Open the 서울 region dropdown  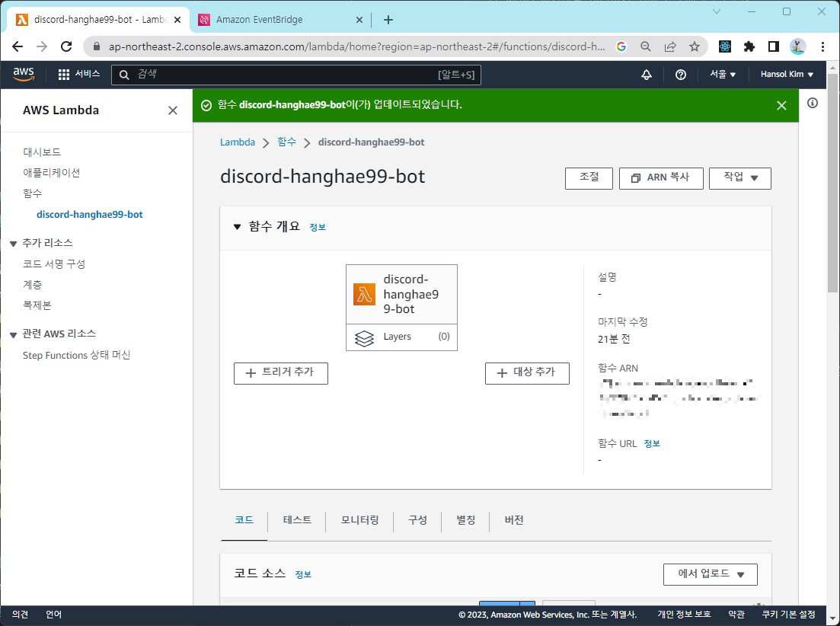[723, 74]
